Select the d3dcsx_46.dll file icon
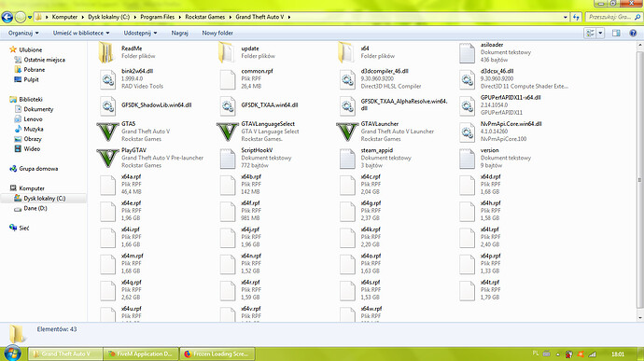The width and height of the screenshot is (644, 361). pyautogui.click(x=467, y=79)
